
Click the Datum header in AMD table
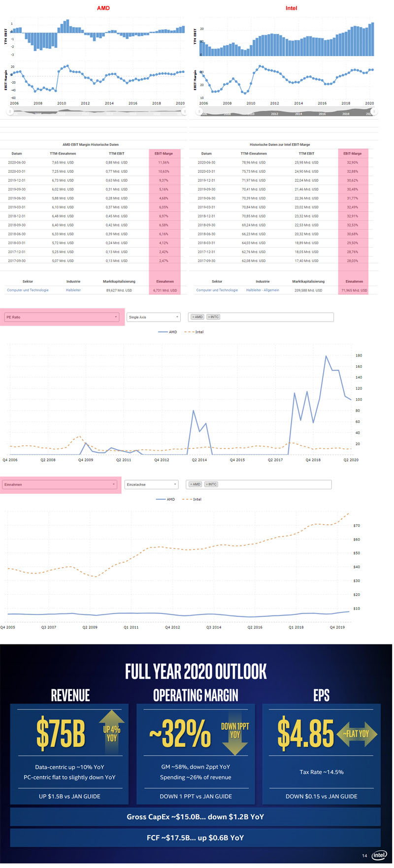pos(17,154)
